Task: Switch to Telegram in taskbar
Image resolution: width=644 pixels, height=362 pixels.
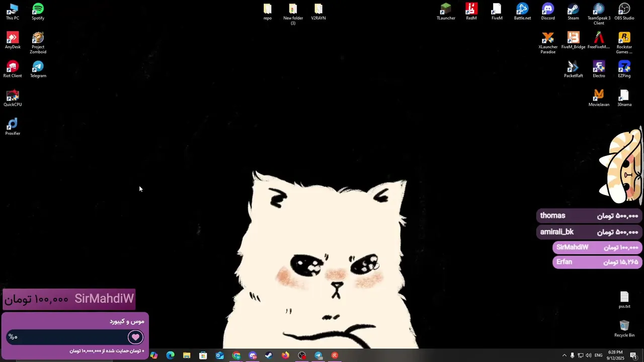Action: [318, 355]
